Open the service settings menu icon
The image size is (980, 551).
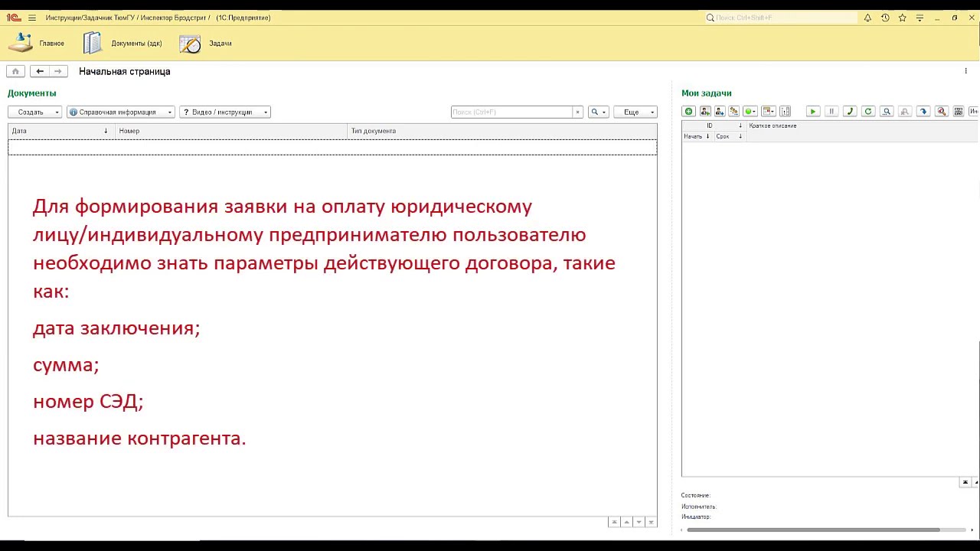920,18
